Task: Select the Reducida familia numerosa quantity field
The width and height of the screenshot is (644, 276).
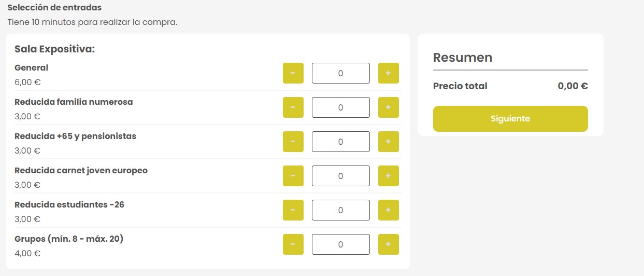Action: point(341,107)
